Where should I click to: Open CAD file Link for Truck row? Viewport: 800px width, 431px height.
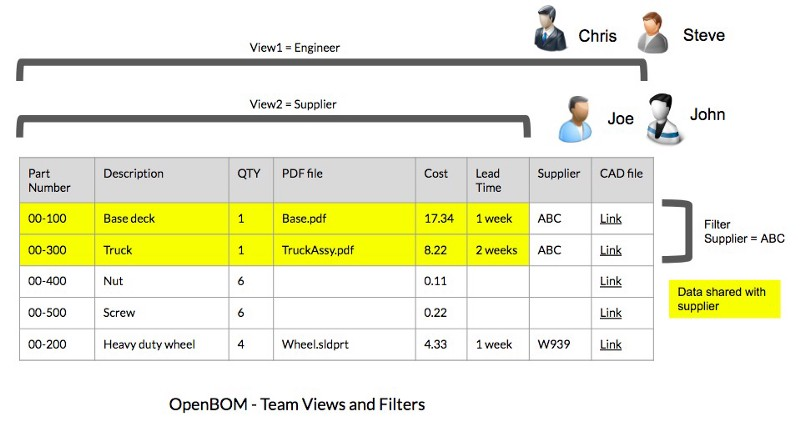click(610, 250)
